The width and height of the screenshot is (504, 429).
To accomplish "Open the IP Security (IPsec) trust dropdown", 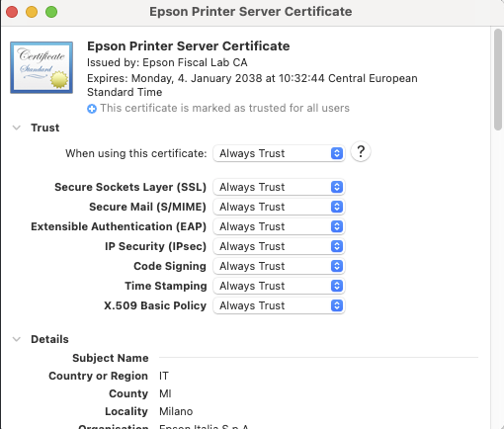I will 279,246.
